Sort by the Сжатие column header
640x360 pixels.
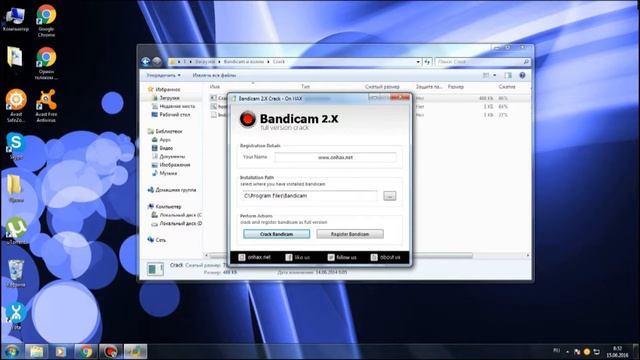[507, 87]
